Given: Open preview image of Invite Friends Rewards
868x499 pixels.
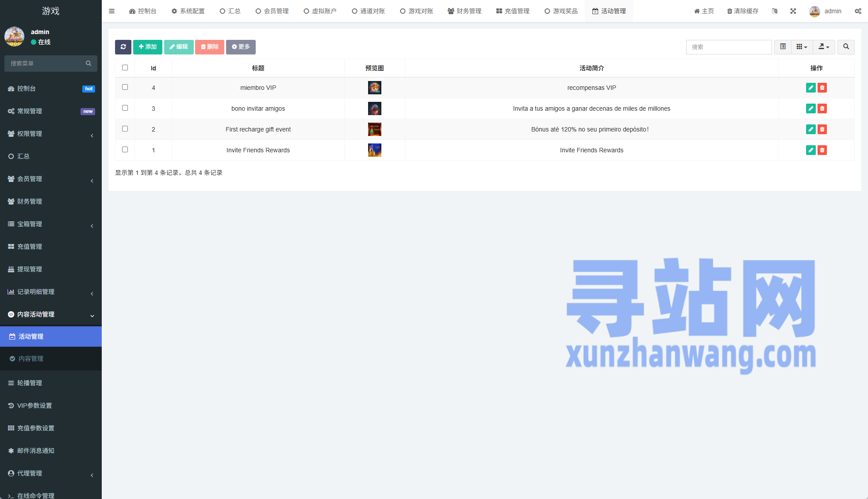Looking at the screenshot, I should pyautogui.click(x=374, y=150).
